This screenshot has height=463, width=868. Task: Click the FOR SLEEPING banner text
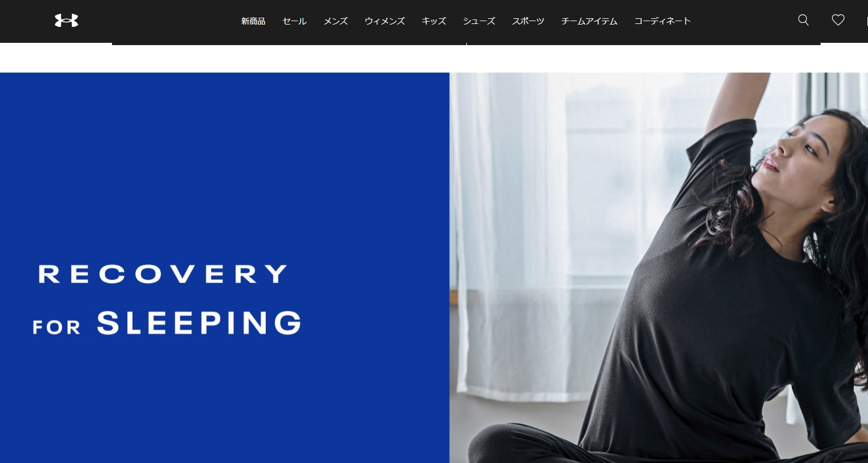click(167, 323)
